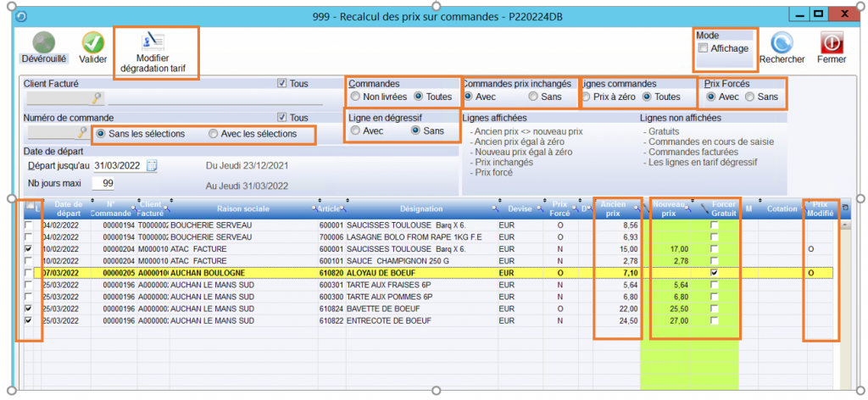The width and height of the screenshot is (868, 400).
Task: Click the red Fermer power icon
Action: [x=832, y=42]
